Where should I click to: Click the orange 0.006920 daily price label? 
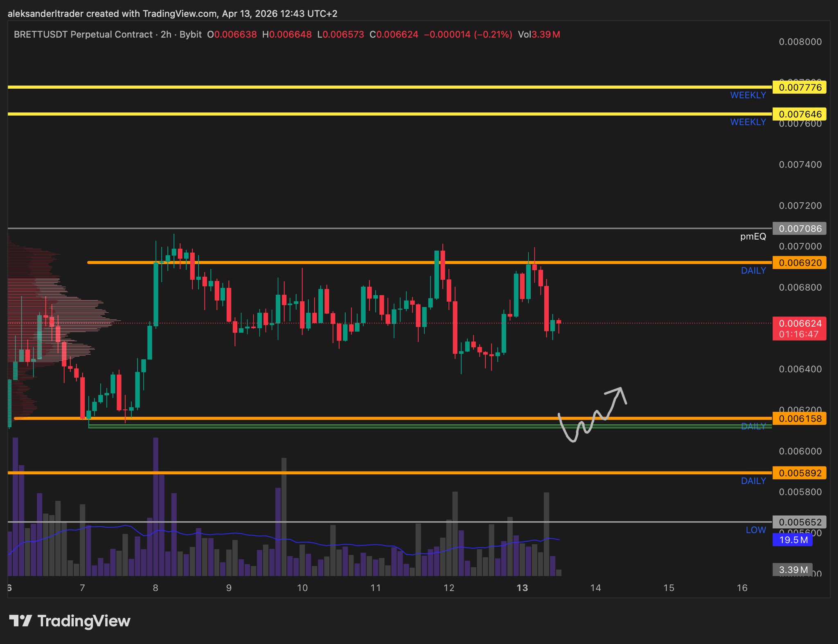point(799,263)
